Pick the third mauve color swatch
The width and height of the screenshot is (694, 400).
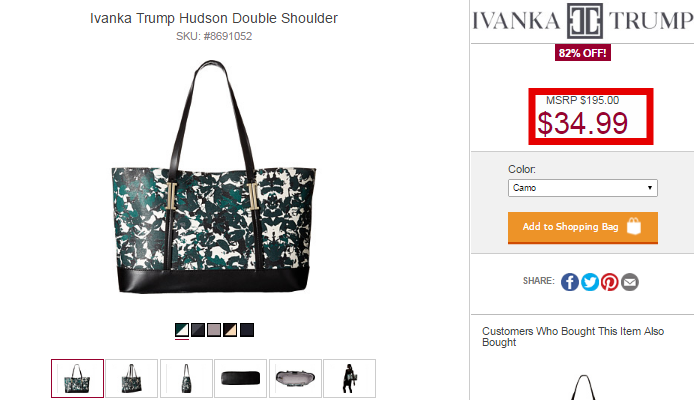[214, 330]
